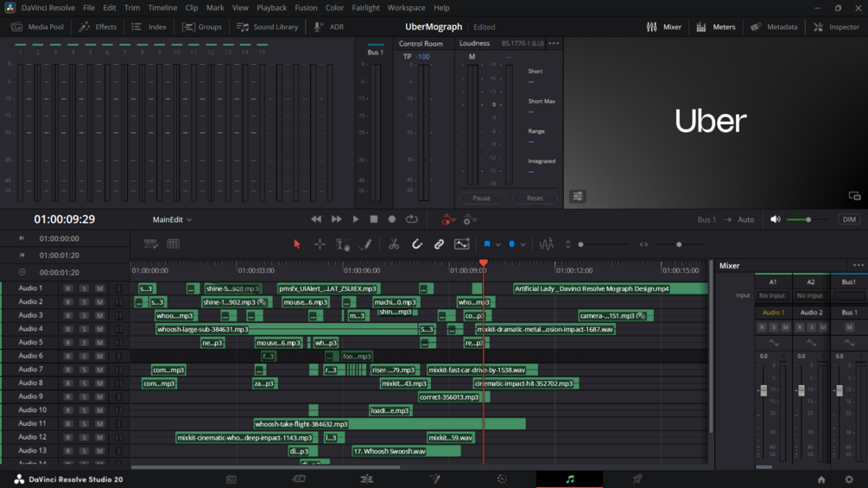Screen dimensions: 868x488
Task: Toggle the DIM monitoring button
Action: (849, 219)
